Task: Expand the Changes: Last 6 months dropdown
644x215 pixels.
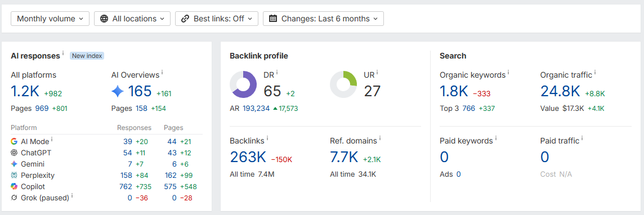Action: (x=323, y=19)
